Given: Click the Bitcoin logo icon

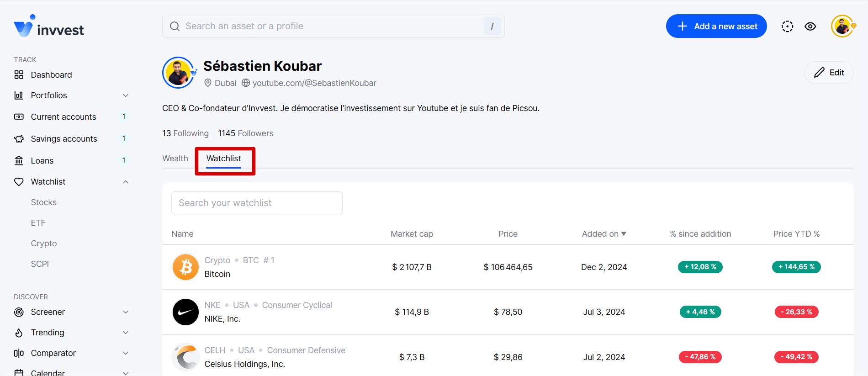Looking at the screenshot, I should 185,267.
